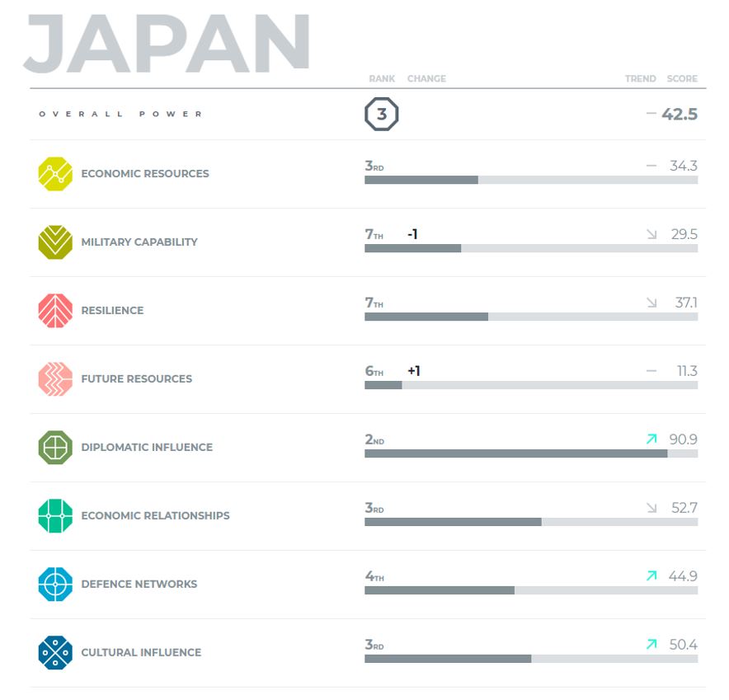Click the SCORE column header
The height and width of the screenshot is (700, 729).
tap(682, 78)
